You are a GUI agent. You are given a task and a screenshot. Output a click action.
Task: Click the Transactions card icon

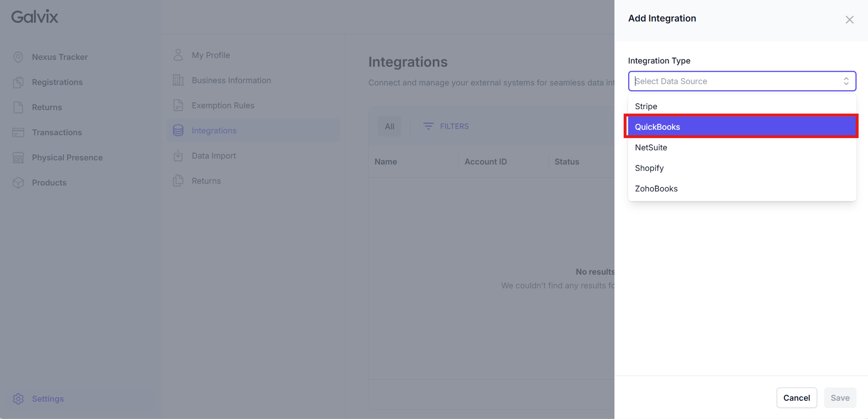pos(18,133)
